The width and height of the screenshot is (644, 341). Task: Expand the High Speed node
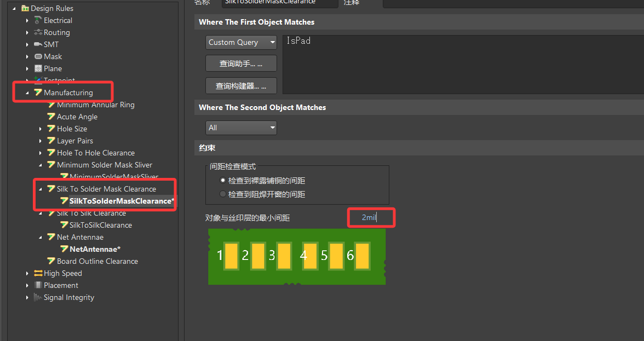click(x=27, y=273)
